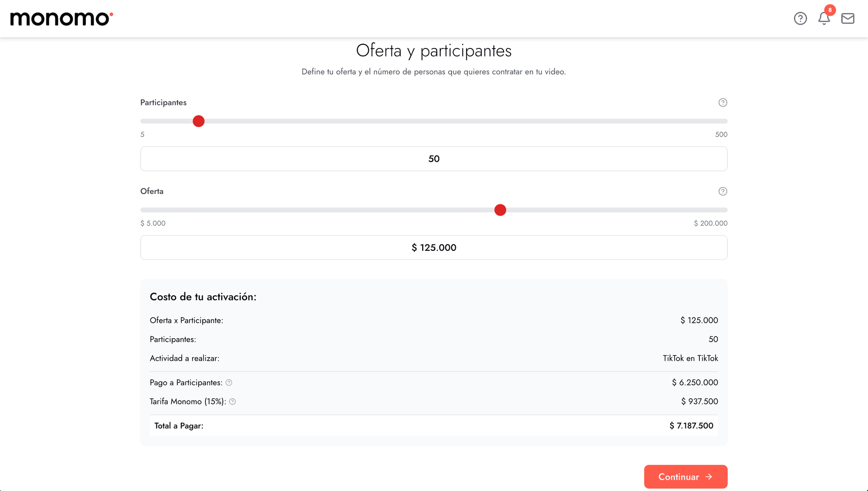868x491 pixels.
Task: Click the TikTok en TikTok activity text
Action: click(x=690, y=358)
